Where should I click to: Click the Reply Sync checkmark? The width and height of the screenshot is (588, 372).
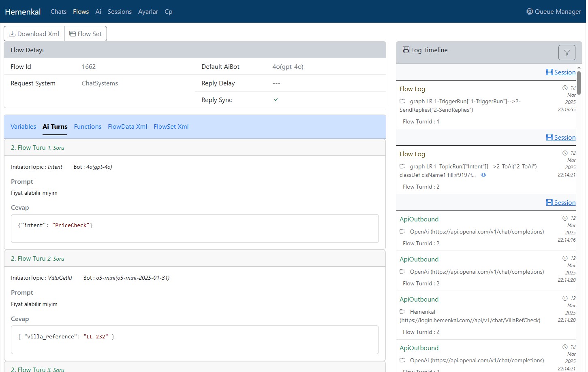pyautogui.click(x=276, y=100)
